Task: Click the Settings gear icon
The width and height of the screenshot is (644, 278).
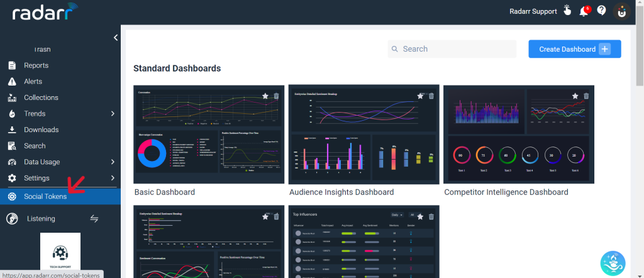Action: click(13, 178)
